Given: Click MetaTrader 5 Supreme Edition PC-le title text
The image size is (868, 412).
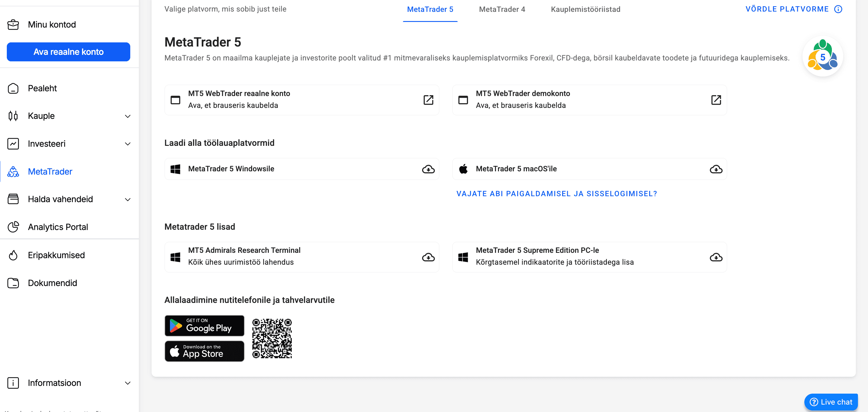Looking at the screenshot, I should coord(537,250).
